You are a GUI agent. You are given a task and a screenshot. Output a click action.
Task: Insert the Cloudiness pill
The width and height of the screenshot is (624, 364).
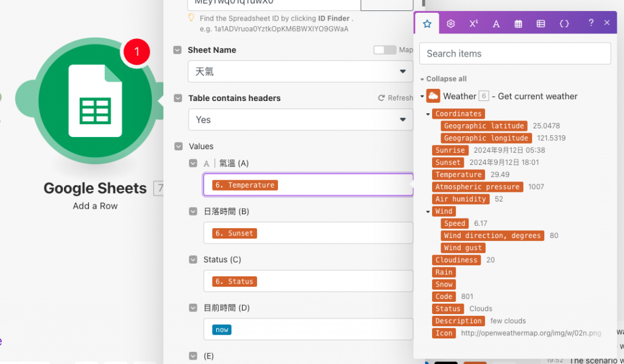tap(456, 260)
